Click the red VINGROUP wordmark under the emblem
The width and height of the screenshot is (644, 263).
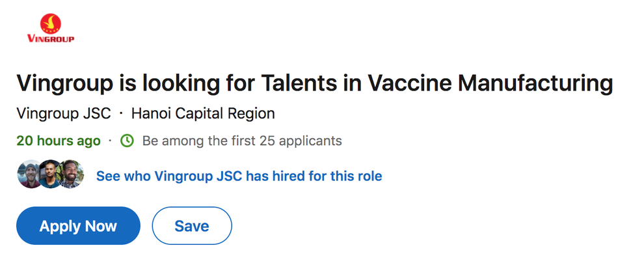pyautogui.click(x=51, y=39)
